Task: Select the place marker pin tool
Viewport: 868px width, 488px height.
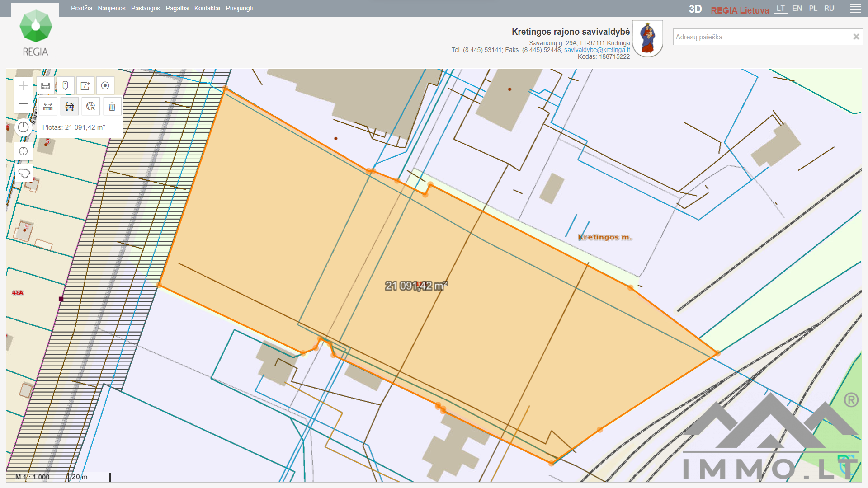Action: (x=66, y=86)
